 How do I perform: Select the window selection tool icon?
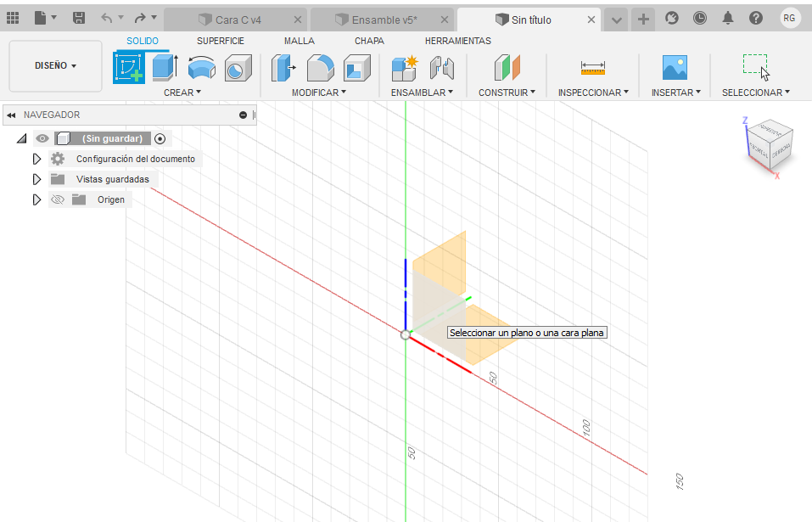tap(755, 68)
